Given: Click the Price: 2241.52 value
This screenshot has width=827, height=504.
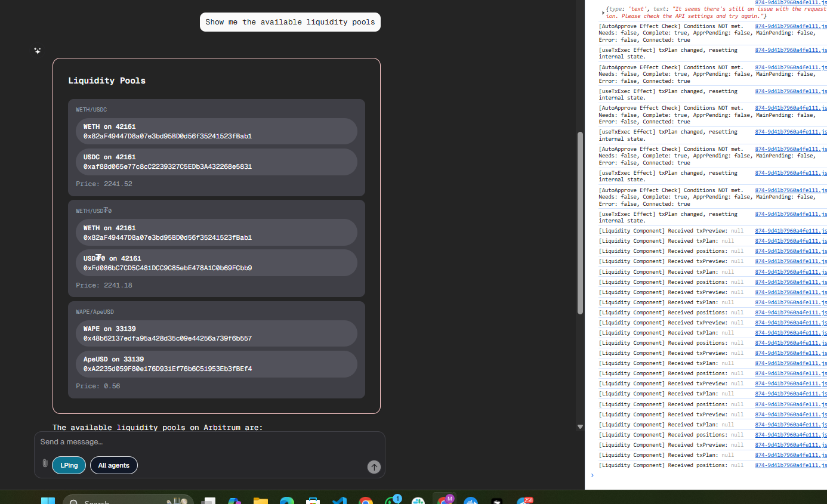Looking at the screenshot, I should pyautogui.click(x=104, y=184).
